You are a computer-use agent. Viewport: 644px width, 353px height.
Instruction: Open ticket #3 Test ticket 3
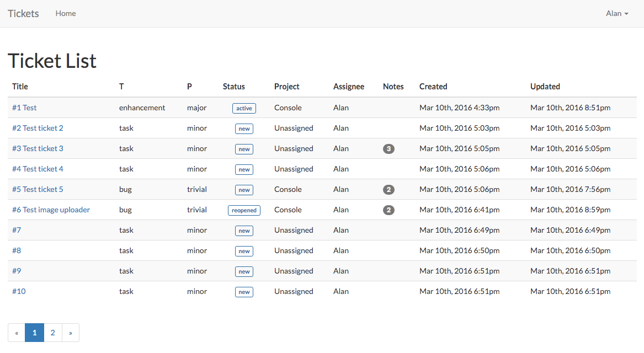tap(38, 148)
